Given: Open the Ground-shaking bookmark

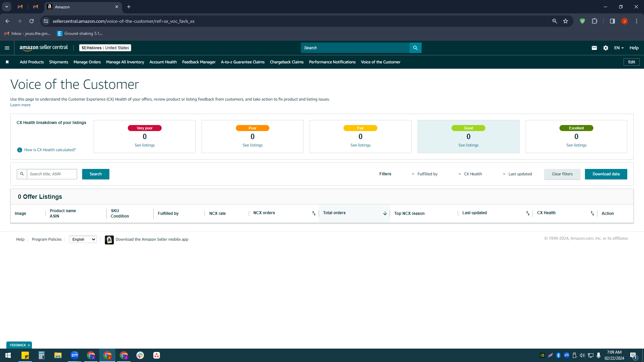Looking at the screenshot, I should 80,34.
